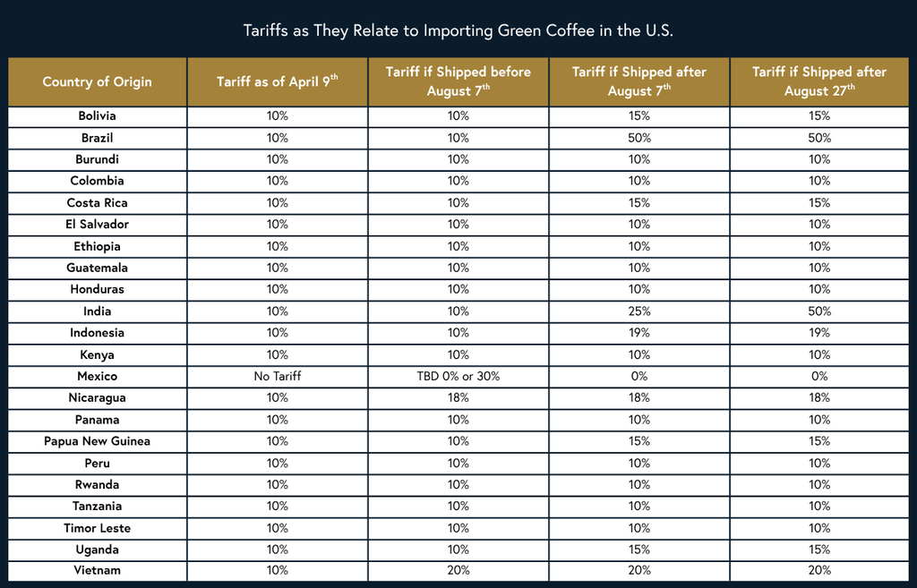Click the El Salvador row label
The width and height of the screenshot is (917, 588).
pyautogui.click(x=97, y=225)
